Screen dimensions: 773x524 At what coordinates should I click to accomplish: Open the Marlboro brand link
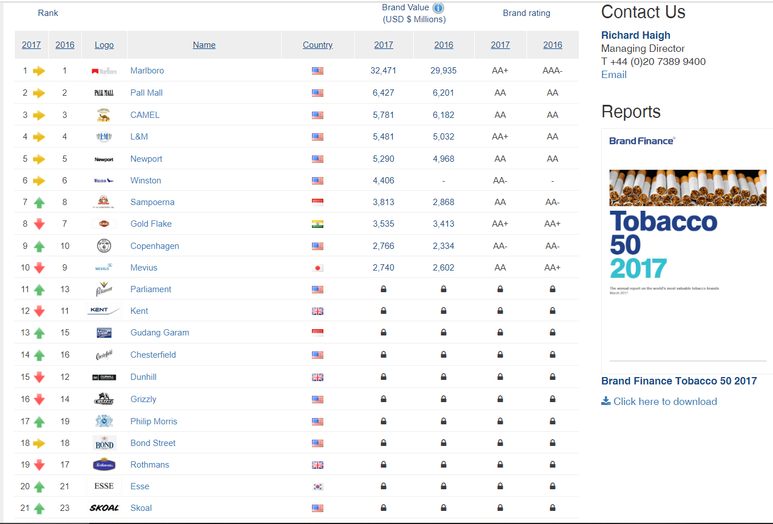click(147, 70)
